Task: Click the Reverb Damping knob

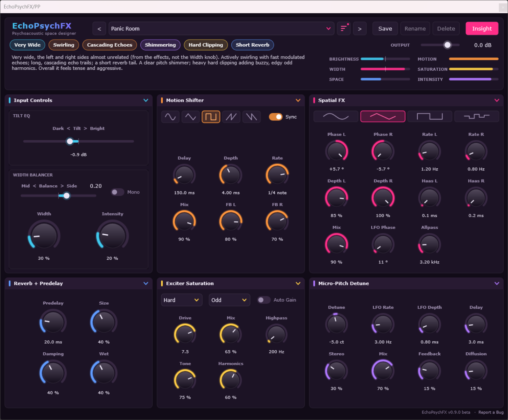Action: (53, 373)
